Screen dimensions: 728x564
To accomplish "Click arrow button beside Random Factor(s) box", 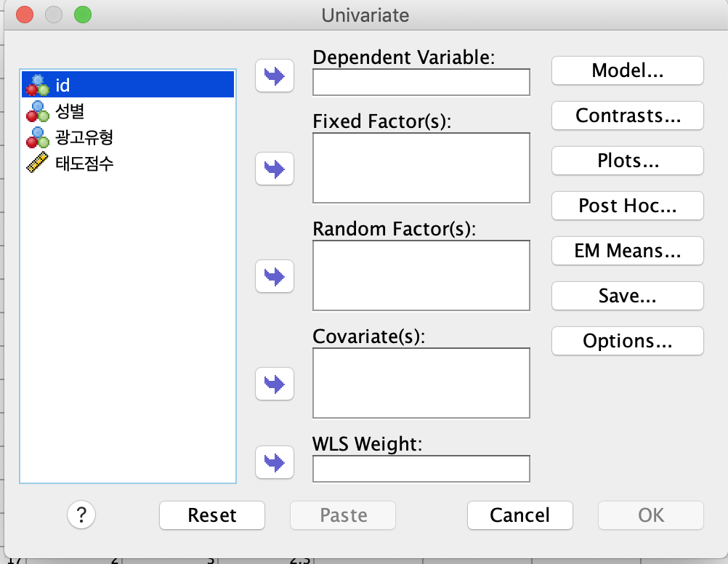I will pos(275,276).
